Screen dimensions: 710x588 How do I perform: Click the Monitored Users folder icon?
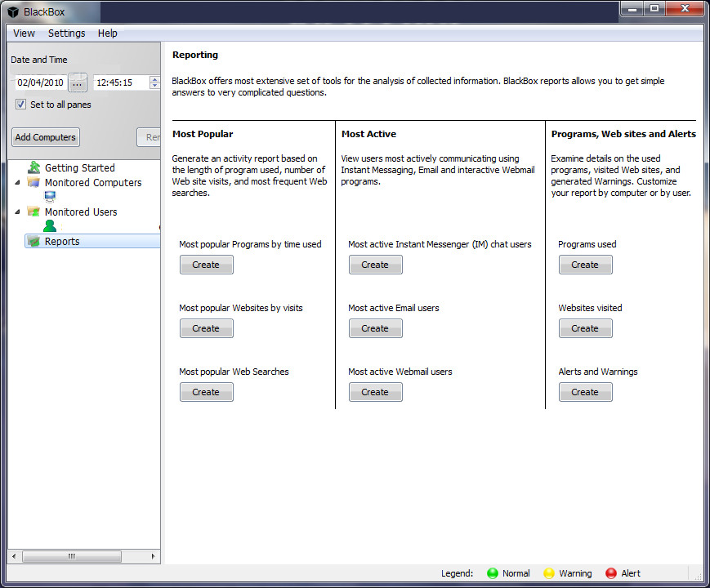point(33,212)
